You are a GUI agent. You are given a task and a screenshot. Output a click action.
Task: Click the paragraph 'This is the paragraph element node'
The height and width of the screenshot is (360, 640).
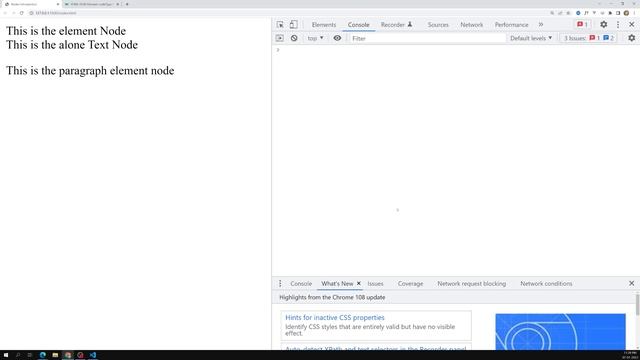[90, 71]
